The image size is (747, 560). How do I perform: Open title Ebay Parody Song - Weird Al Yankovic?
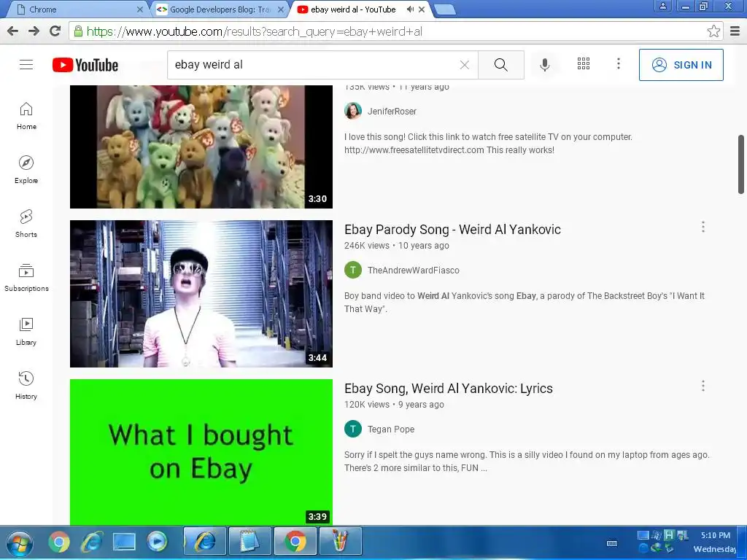(452, 230)
